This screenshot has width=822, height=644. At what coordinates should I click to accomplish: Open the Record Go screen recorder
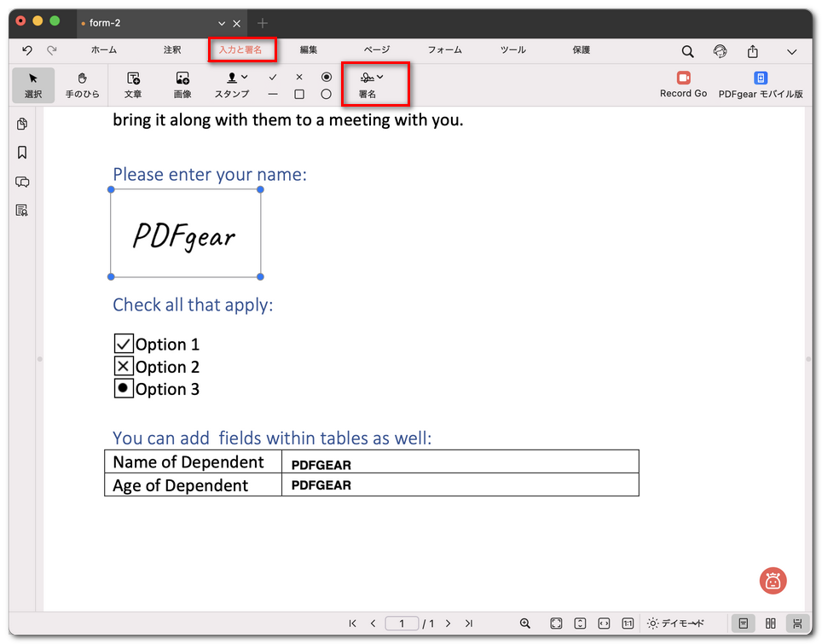pyautogui.click(x=682, y=84)
